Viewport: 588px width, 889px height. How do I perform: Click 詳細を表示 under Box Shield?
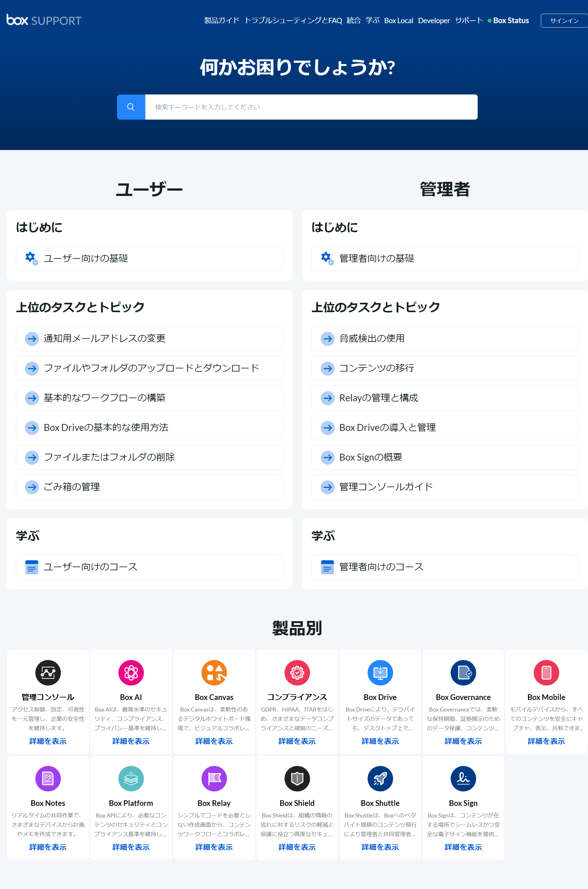pos(297,847)
